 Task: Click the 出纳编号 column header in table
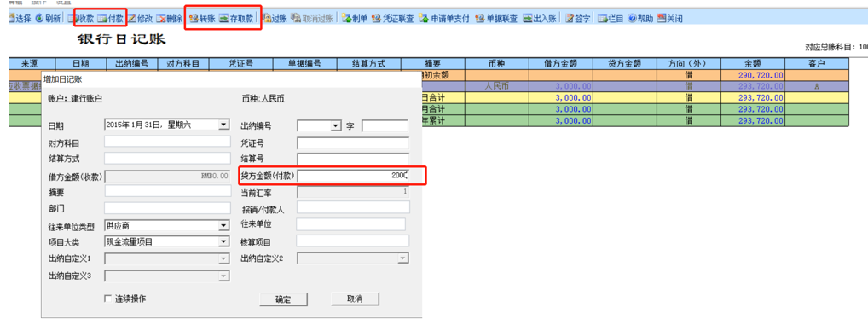[x=132, y=64]
